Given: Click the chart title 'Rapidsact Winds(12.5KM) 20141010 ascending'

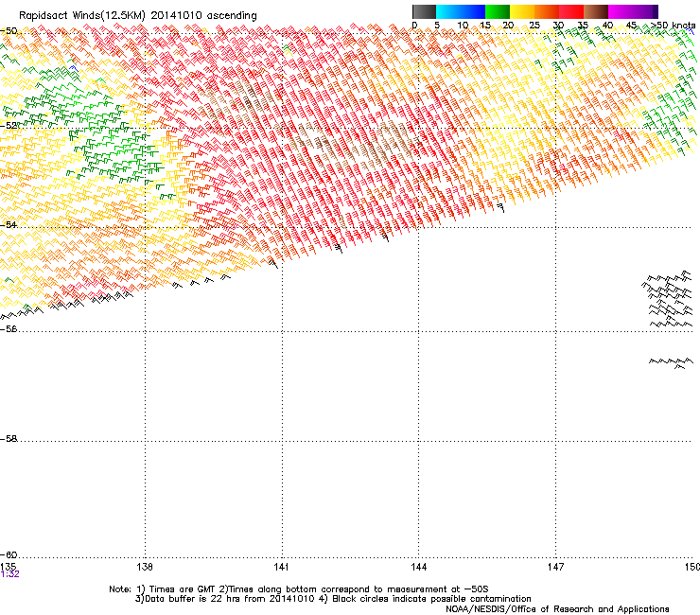Looking at the screenshot, I should tap(138, 15).
